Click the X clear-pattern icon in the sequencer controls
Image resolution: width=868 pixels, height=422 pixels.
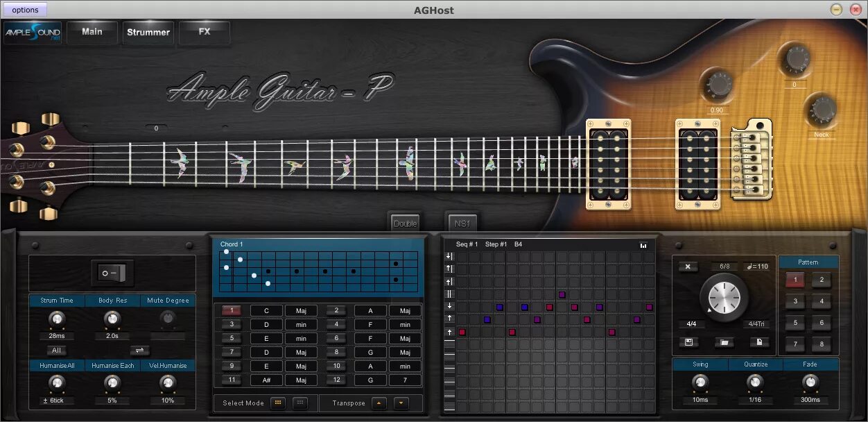tap(688, 267)
